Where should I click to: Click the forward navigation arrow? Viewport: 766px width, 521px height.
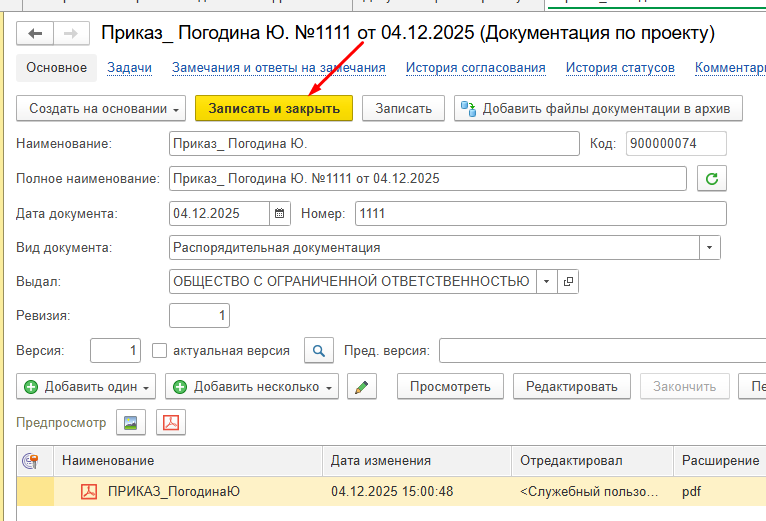point(69,34)
